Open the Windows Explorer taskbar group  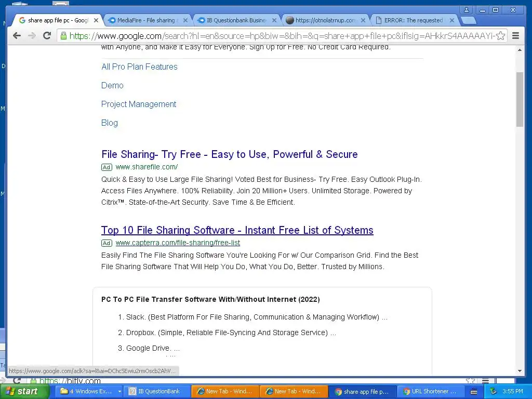tap(89, 391)
